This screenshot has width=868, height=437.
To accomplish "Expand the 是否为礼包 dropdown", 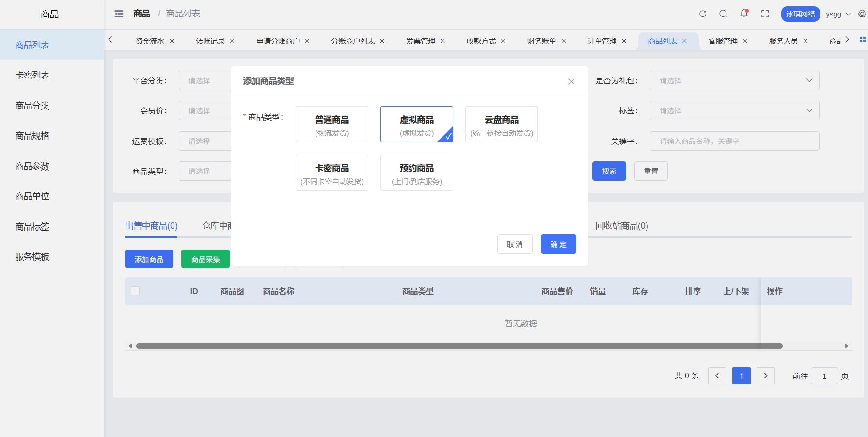I will pos(734,80).
